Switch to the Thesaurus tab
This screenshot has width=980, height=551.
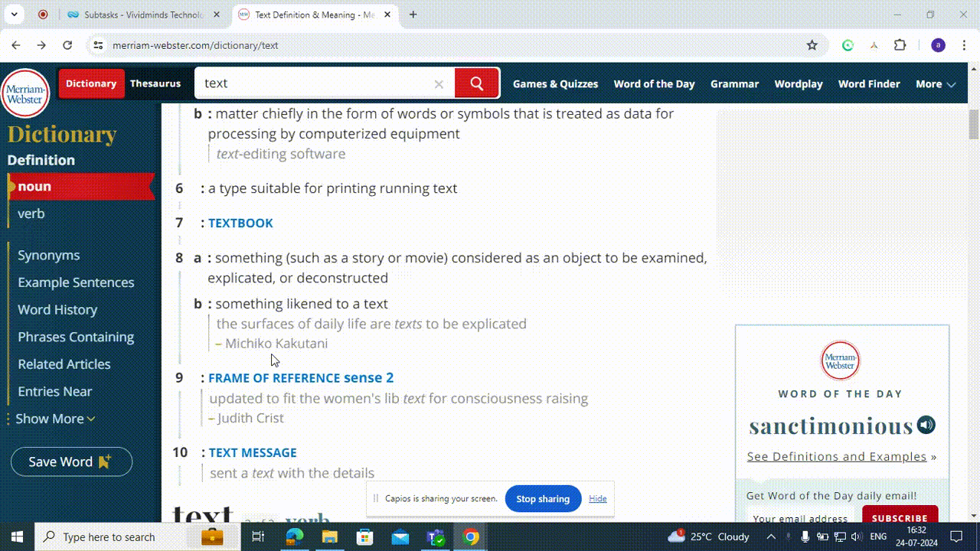point(155,83)
